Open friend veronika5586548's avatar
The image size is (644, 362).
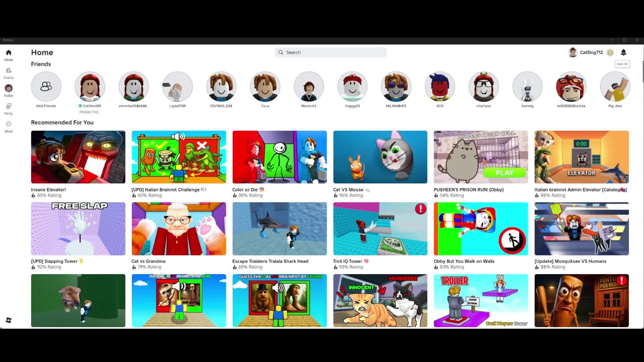[134, 86]
